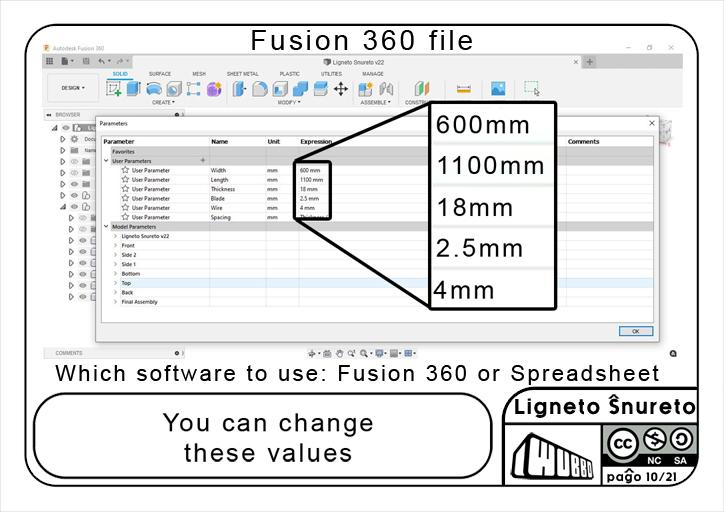The image size is (724, 512).
Task: Switch to the Plastic tab
Action: tap(290, 74)
